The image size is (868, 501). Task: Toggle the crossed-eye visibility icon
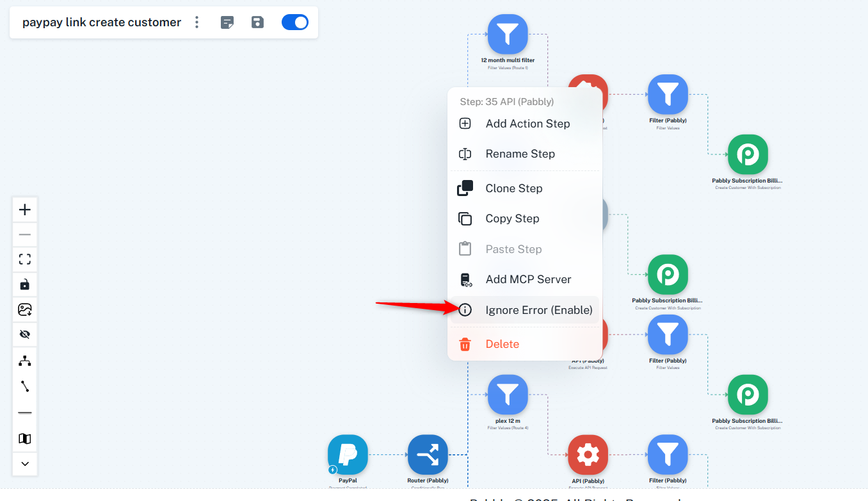point(25,334)
